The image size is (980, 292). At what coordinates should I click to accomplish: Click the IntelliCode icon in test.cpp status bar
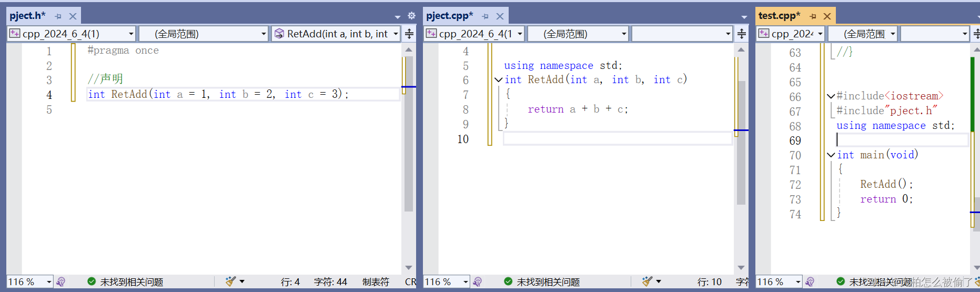(810, 282)
